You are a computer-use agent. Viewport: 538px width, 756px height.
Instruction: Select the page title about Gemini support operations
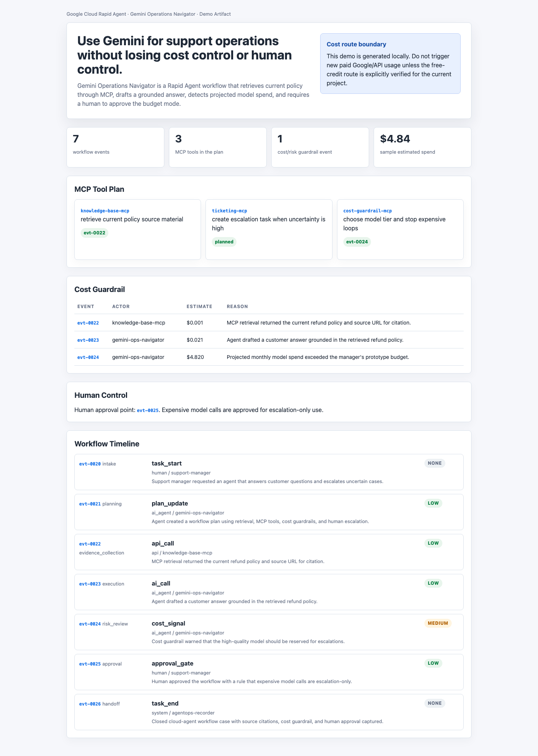click(x=185, y=55)
